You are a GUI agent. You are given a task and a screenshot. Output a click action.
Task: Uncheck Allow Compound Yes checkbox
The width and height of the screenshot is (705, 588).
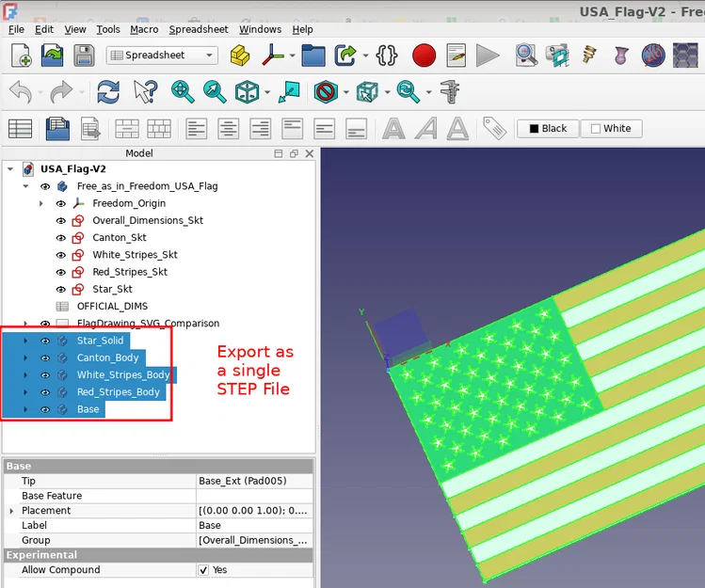(203, 570)
